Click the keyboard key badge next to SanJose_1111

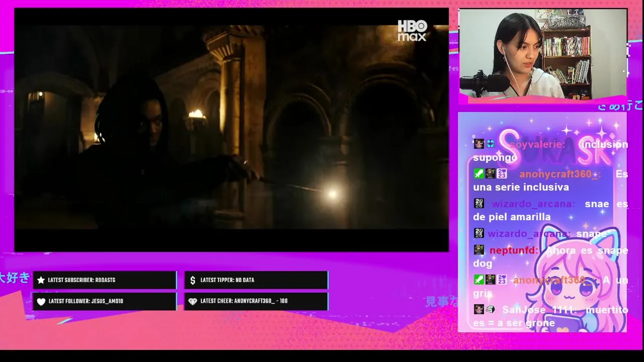point(490,310)
